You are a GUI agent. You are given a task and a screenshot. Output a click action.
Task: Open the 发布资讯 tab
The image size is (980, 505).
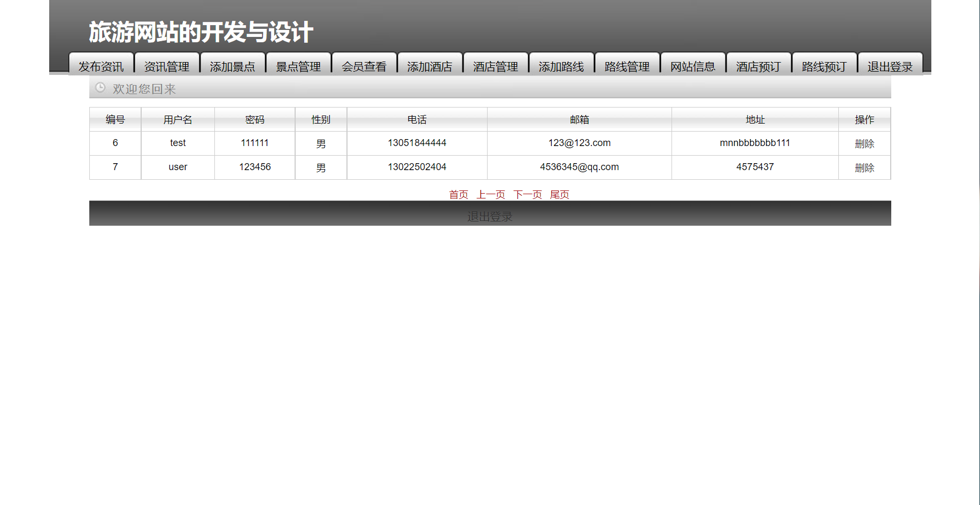(101, 64)
